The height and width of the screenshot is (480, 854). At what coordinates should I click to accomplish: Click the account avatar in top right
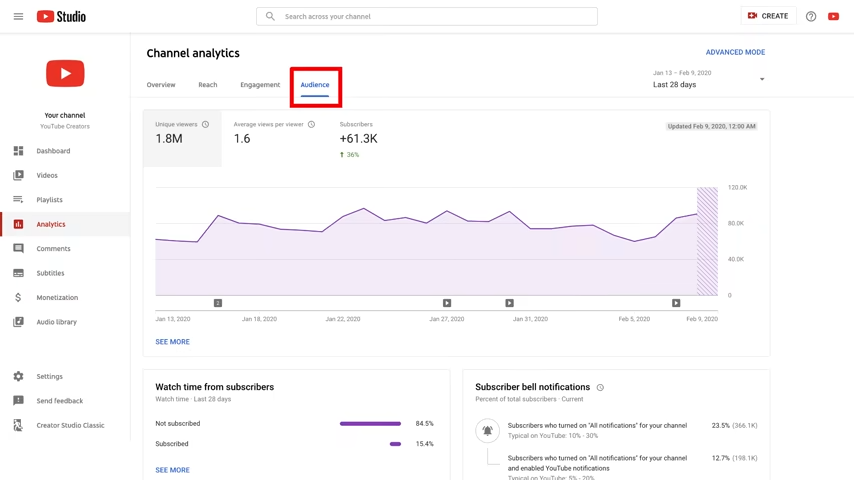pyautogui.click(x=833, y=16)
